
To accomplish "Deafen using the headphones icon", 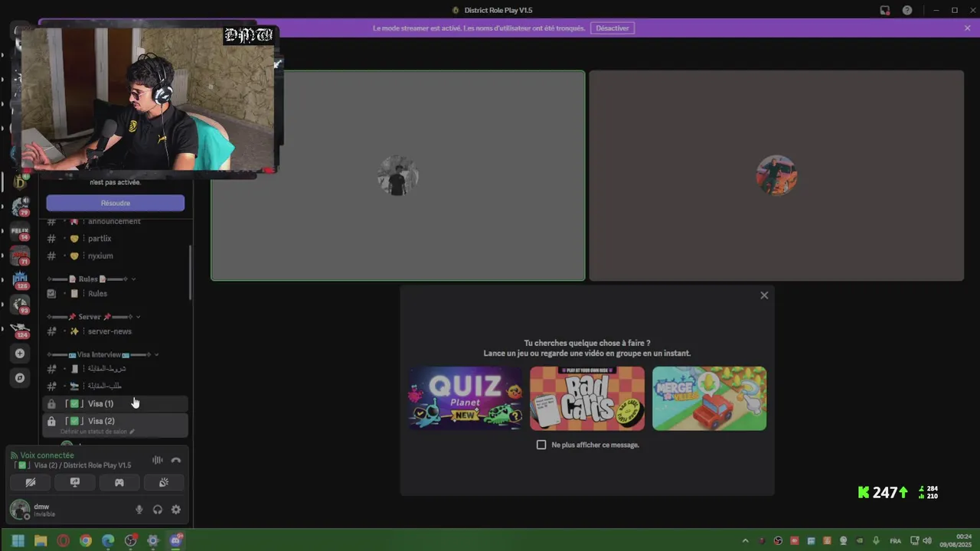I will pos(158,510).
